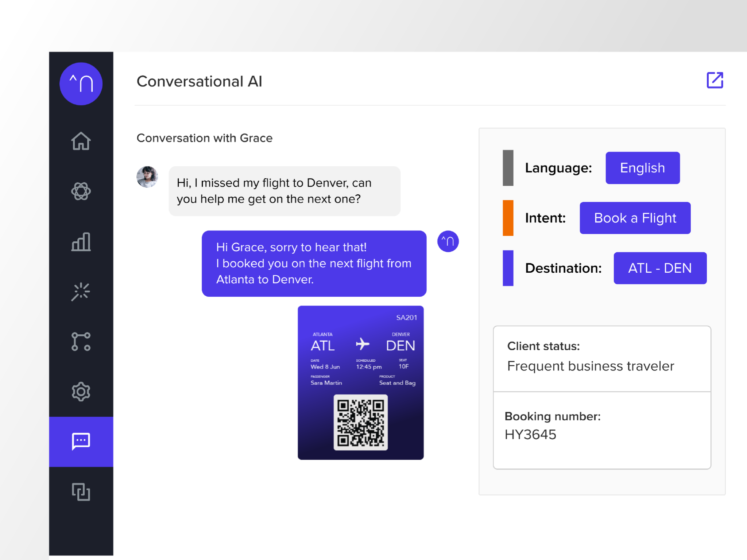This screenshot has width=747, height=560.
Task: Select the ATL - DEN destination button
Action: (x=659, y=268)
